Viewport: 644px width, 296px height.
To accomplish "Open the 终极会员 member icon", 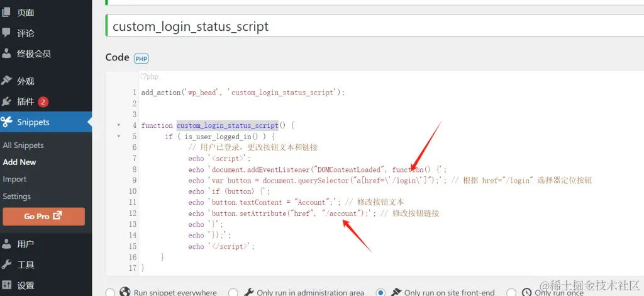I will (x=6, y=54).
